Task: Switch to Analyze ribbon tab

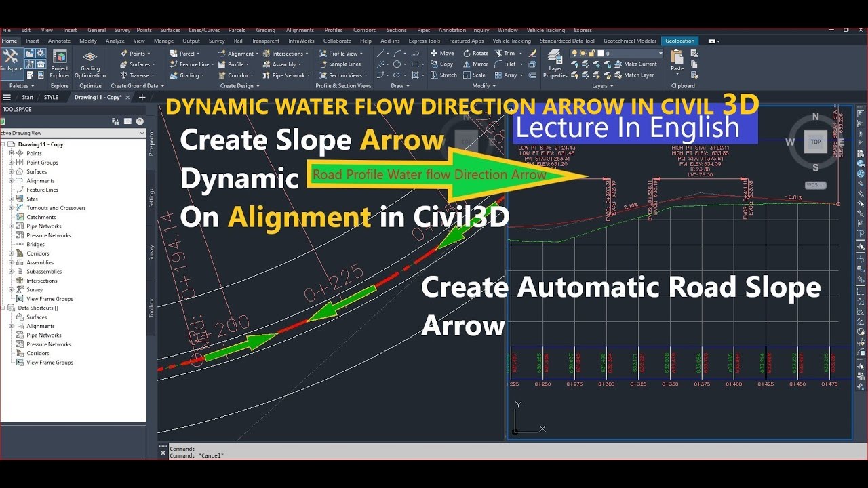Action: [115, 41]
